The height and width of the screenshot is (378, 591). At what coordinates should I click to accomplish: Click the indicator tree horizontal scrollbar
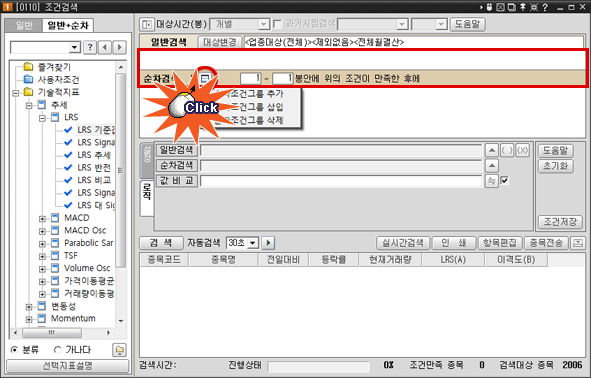pos(61,333)
